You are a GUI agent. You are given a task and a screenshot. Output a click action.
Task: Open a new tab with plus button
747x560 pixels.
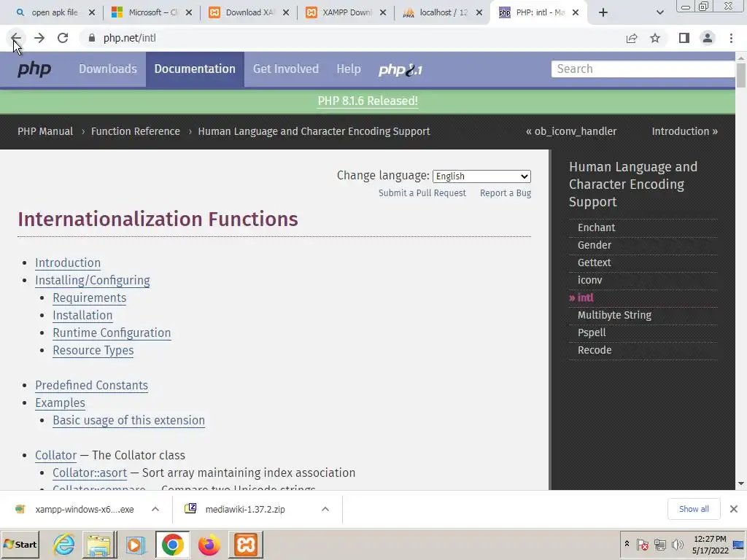point(603,12)
